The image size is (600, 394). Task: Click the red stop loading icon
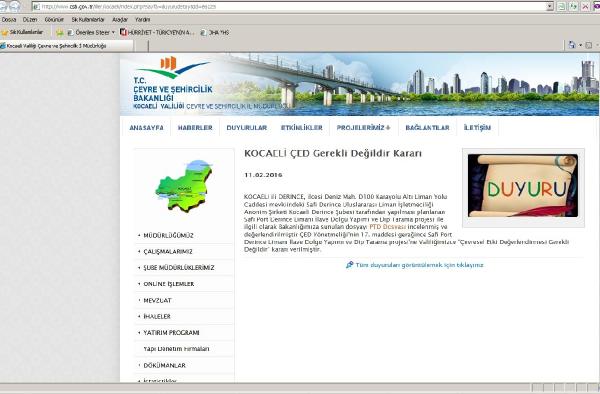(x=585, y=7)
